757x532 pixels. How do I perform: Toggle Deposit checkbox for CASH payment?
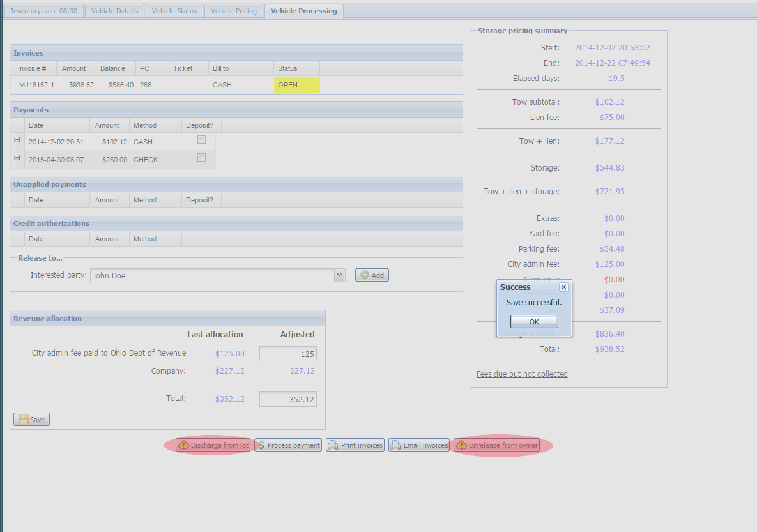coord(201,140)
